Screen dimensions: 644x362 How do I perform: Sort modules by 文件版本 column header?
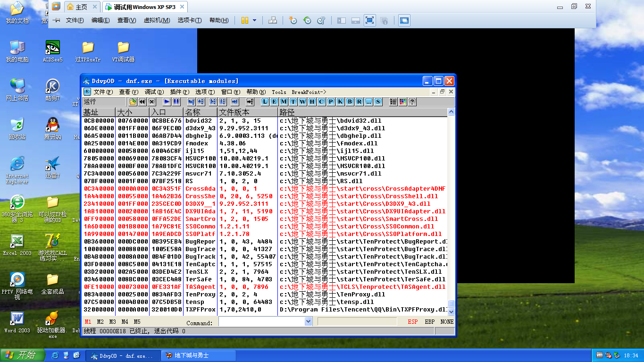point(248,112)
